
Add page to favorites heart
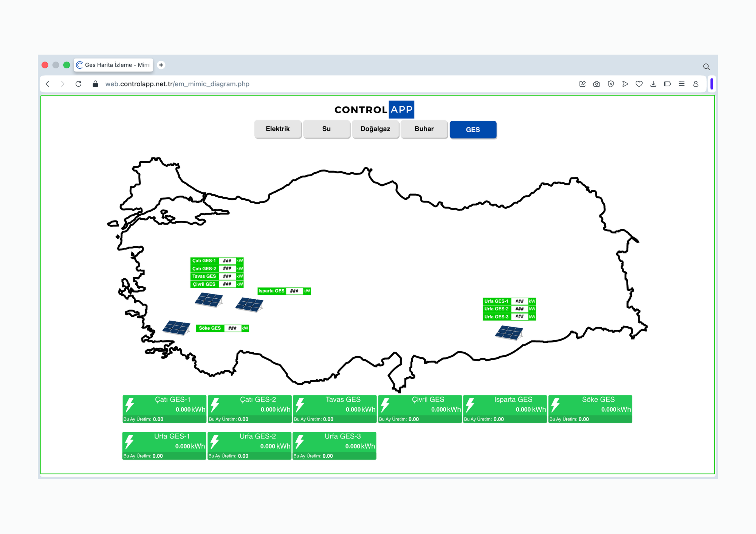[x=639, y=84]
